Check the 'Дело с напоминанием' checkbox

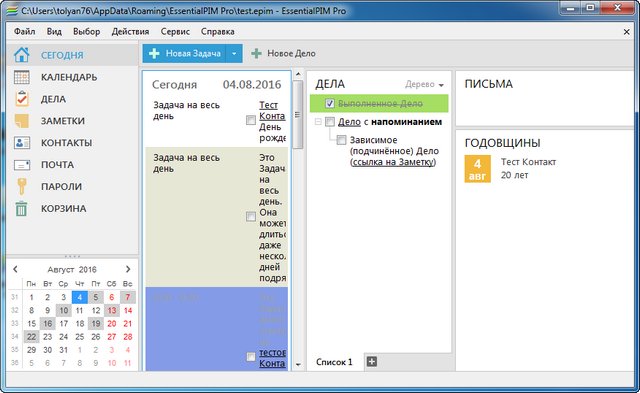[330, 122]
